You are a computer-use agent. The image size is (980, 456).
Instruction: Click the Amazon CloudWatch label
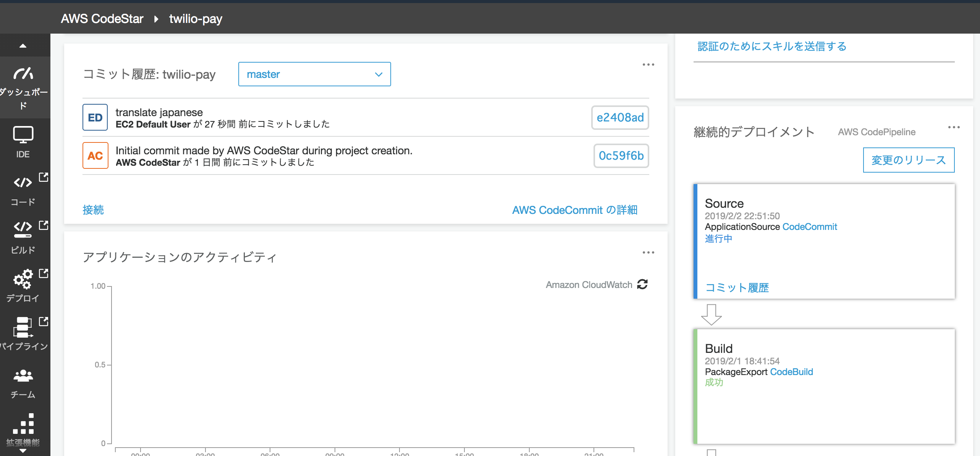tap(589, 285)
